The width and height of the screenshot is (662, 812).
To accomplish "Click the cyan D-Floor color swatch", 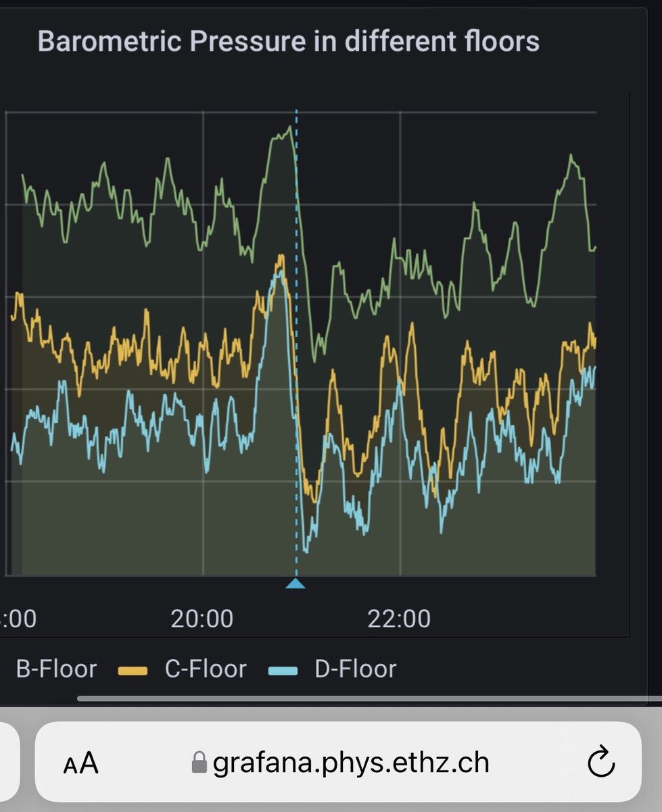I will (x=283, y=671).
